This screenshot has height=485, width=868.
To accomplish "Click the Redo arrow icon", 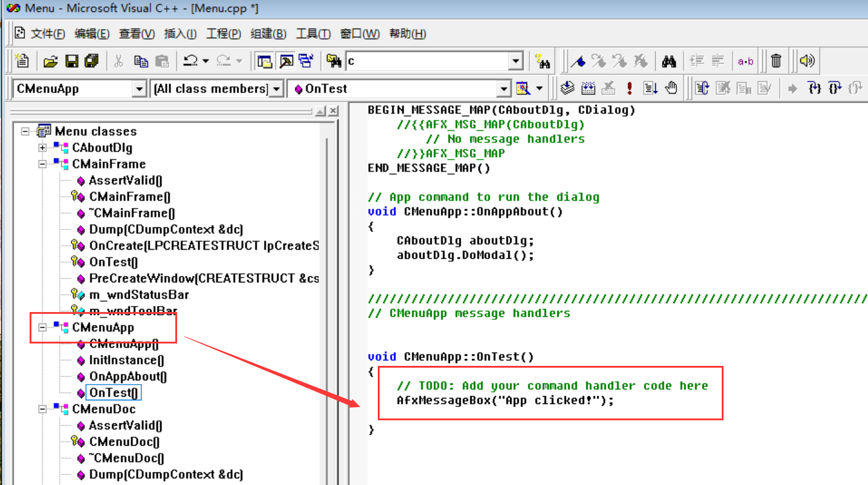I will 224,61.
